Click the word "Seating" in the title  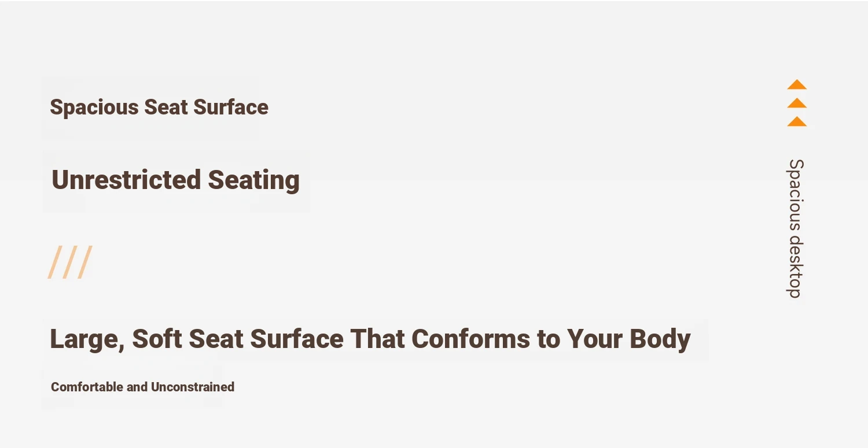click(253, 180)
